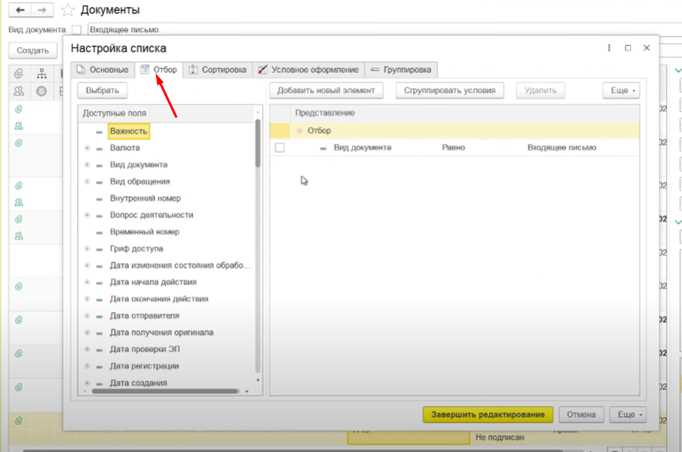The width and height of the screenshot is (682, 452).
Task: Click the Отмена button
Action: tap(581, 415)
